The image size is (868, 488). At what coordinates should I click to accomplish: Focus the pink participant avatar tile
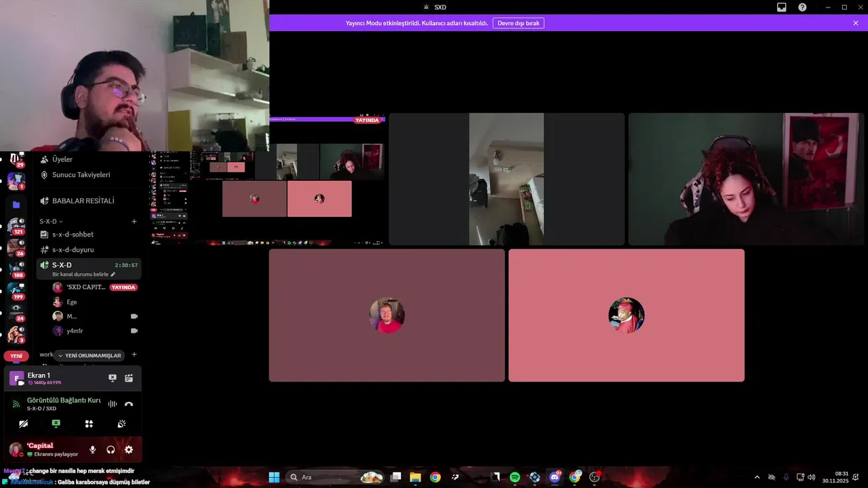tap(627, 315)
